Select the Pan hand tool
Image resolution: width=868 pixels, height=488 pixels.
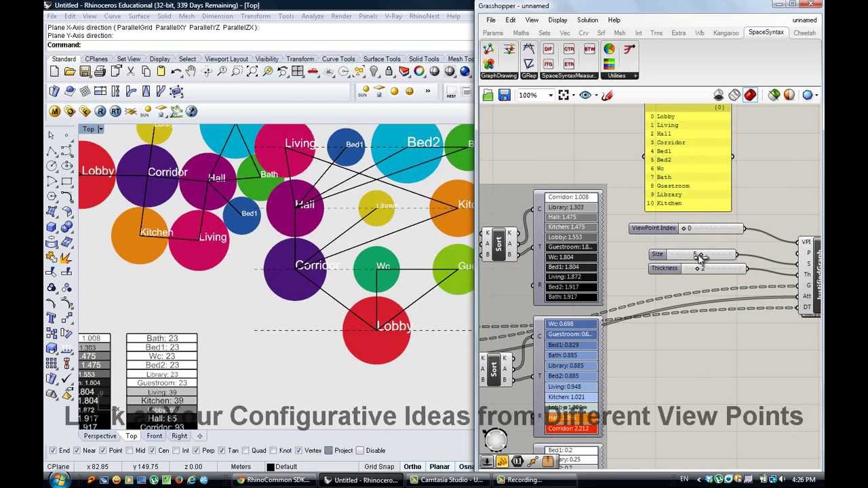point(191,71)
